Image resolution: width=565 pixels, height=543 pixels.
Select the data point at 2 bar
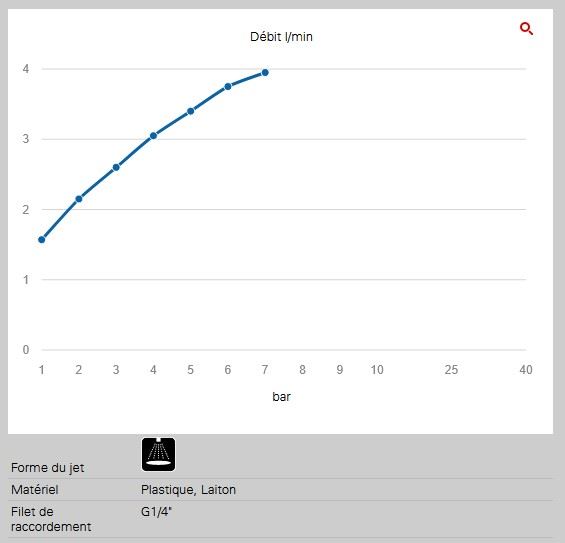[79, 199]
